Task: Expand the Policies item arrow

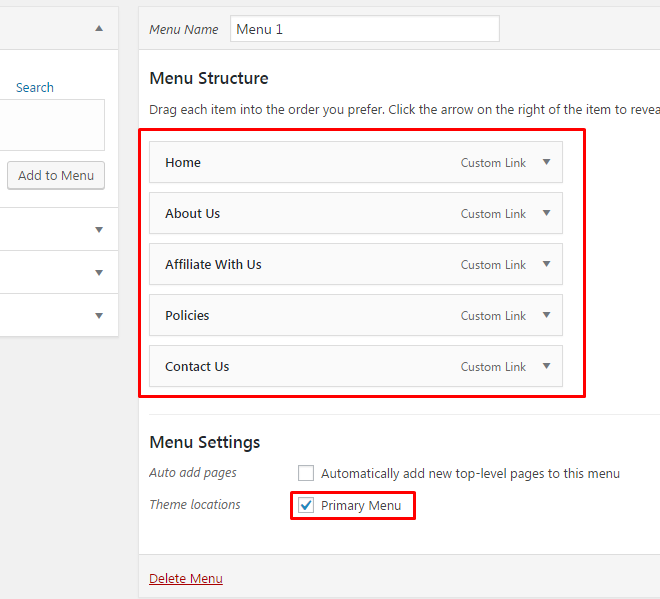Action: [546, 315]
